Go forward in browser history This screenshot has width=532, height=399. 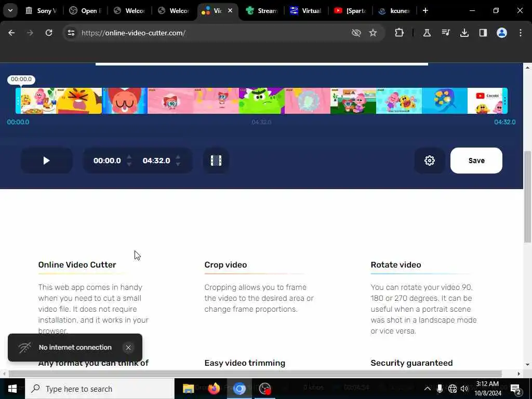point(30,33)
